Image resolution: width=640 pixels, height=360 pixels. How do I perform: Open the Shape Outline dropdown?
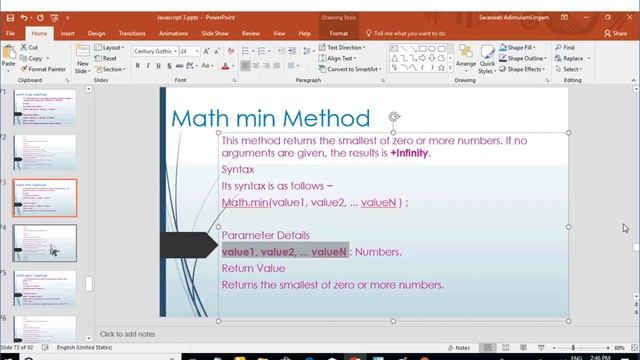click(x=523, y=58)
